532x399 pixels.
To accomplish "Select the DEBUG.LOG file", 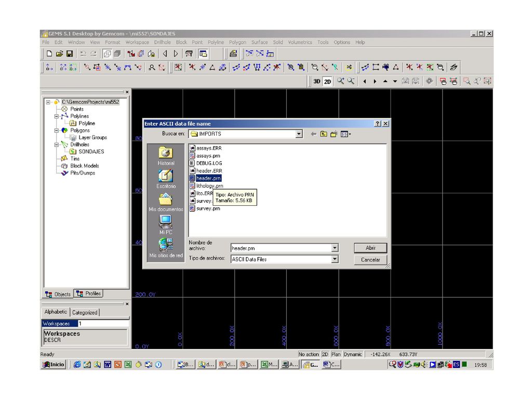I will (206, 163).
